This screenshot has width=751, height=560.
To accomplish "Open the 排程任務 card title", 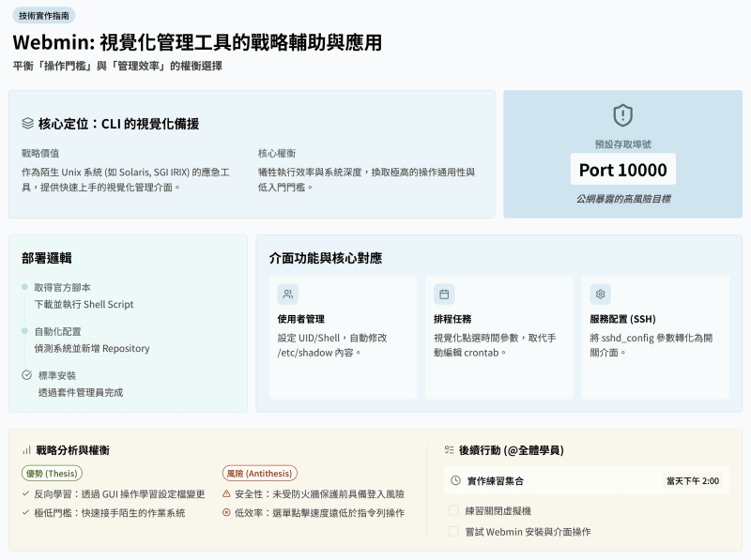I will tap(452, 319).
